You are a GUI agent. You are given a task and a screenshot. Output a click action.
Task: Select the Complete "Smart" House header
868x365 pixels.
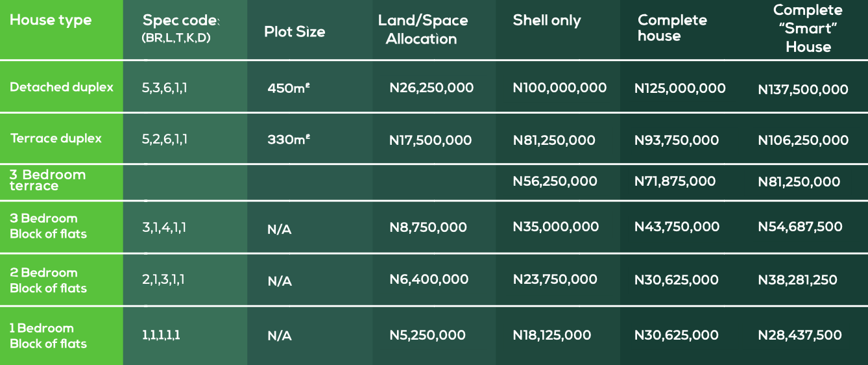click(x=808, y=28)
